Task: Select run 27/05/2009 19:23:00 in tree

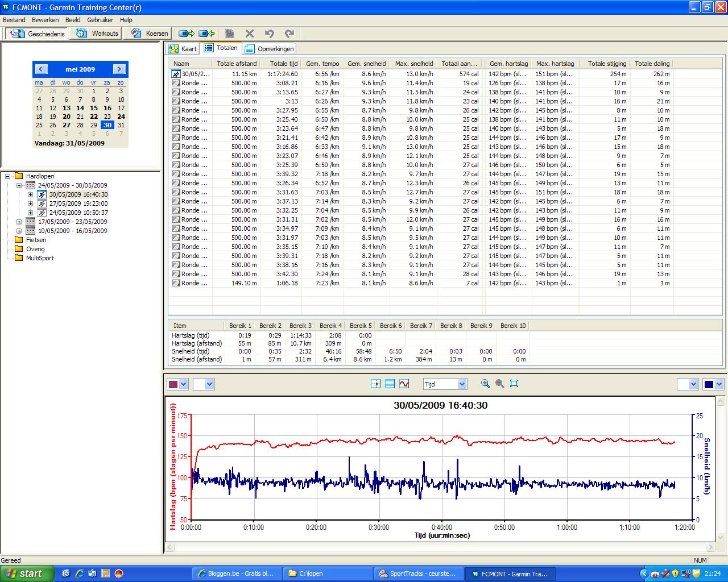Action: tap(78, 203)
